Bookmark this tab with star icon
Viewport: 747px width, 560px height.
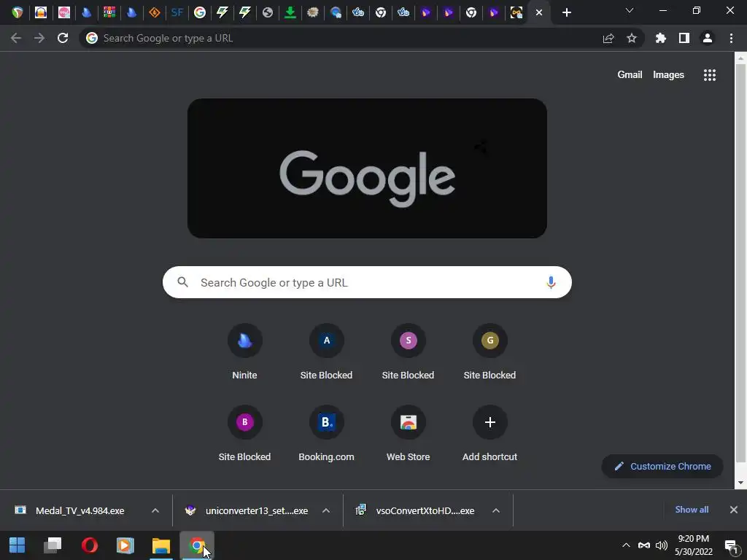pos(632,38)
